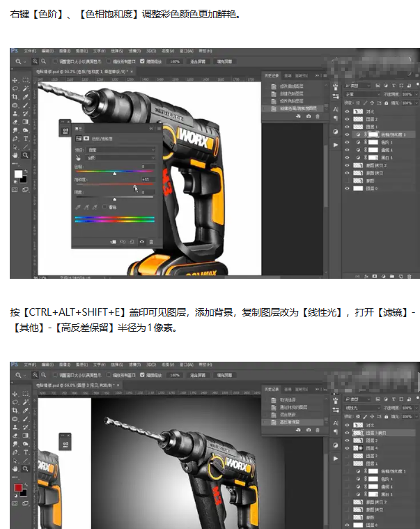Click the hue slider handle in Hue/Saturation panel

pos(115,174)
